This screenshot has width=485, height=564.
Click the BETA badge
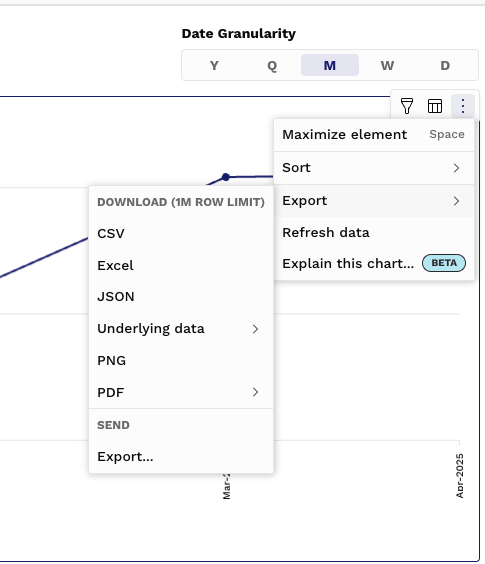(x=444, y=263)
